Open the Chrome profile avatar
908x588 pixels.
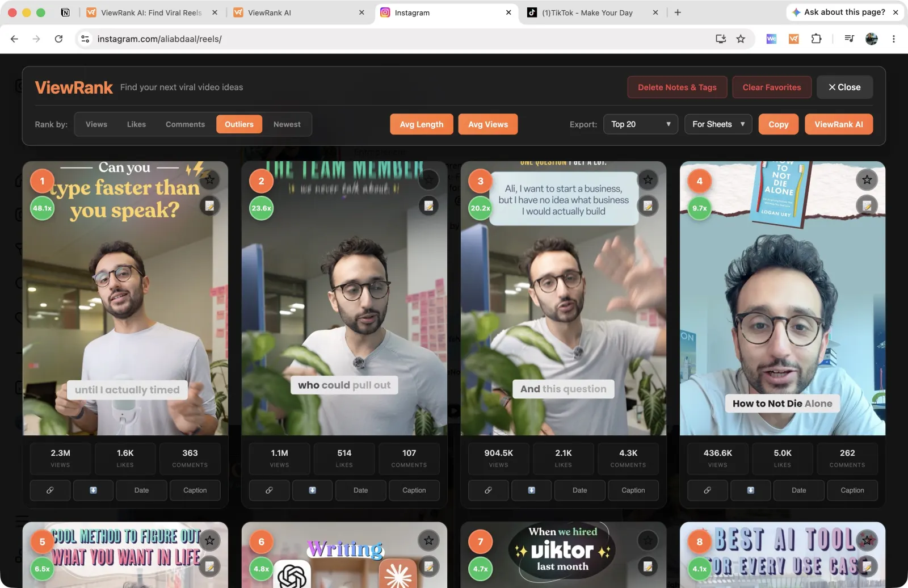pos(872,39)
